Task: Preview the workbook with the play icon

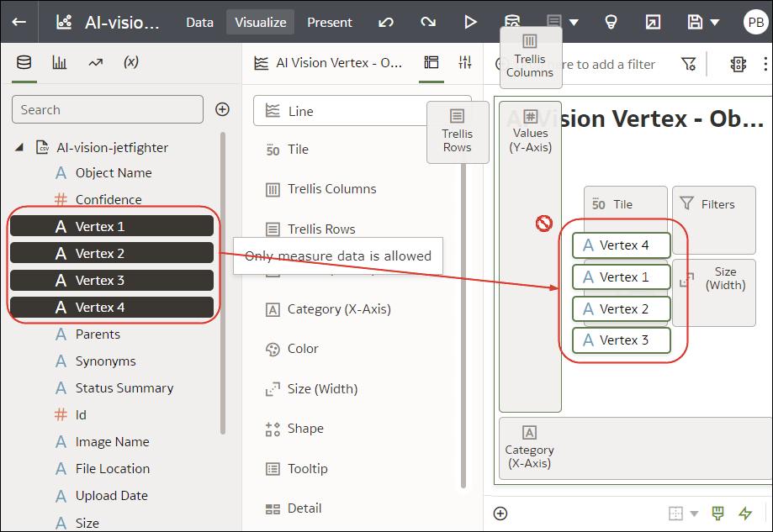Action: pos(470,23)
